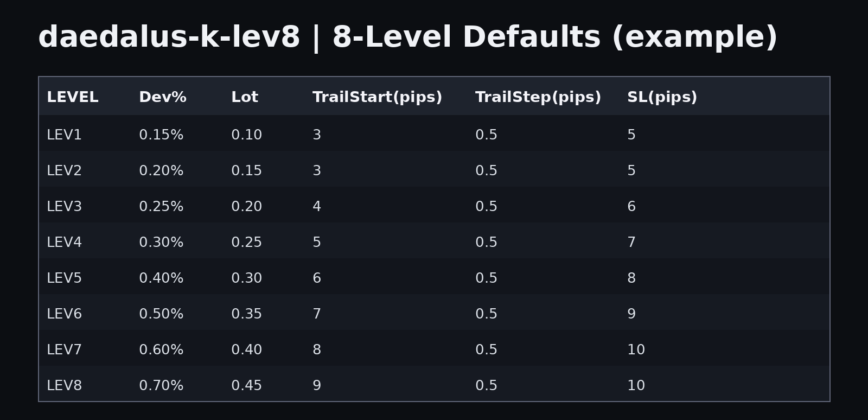Select the Lot column header
The height and width of the screenshot is (420, 868).
pyautogui.click(x=245, y=98)
